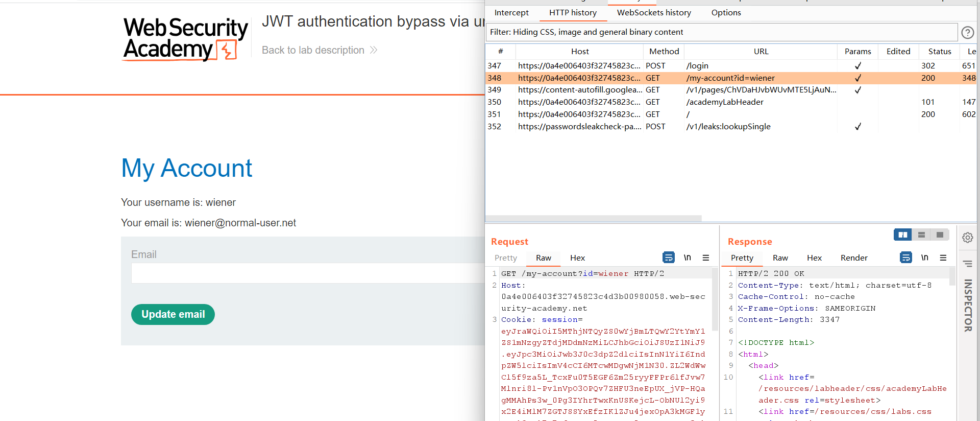Open the history filter bar settings

[x=721, y=32]
